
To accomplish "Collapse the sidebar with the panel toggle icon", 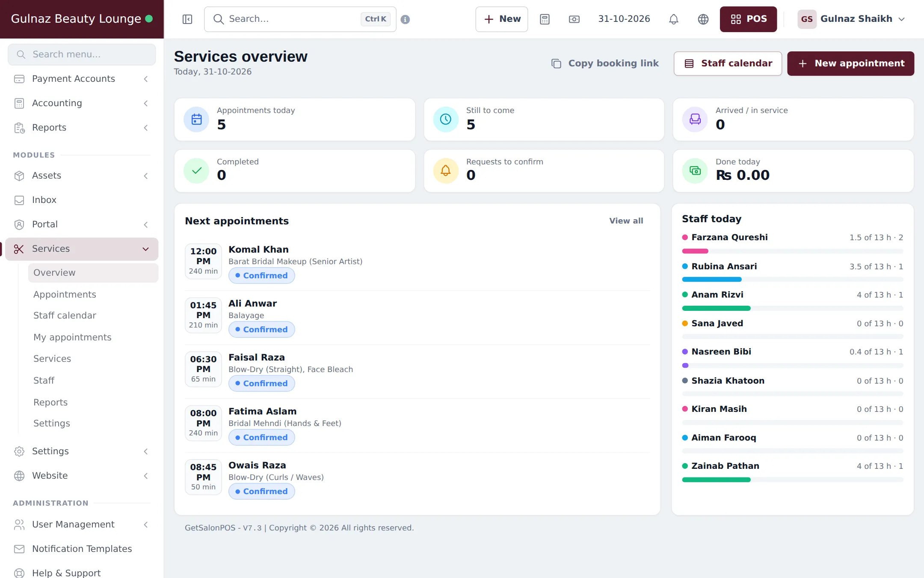I will (x=187, y=19).
